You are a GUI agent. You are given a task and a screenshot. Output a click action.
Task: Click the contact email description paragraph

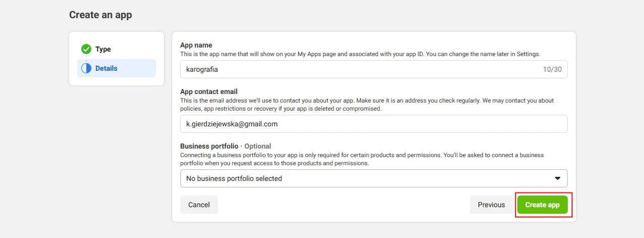click(367, 105)
